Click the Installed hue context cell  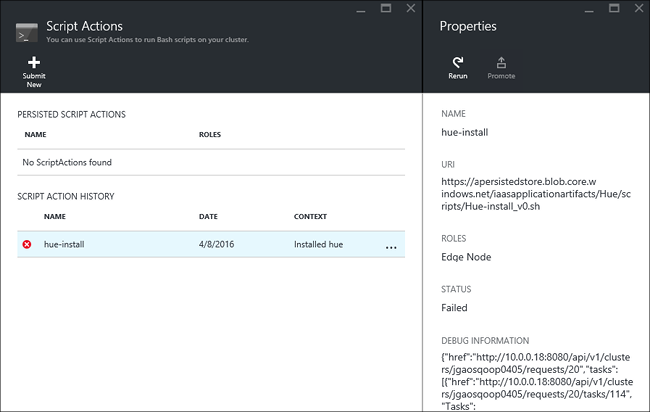click(x=318, y=245)
